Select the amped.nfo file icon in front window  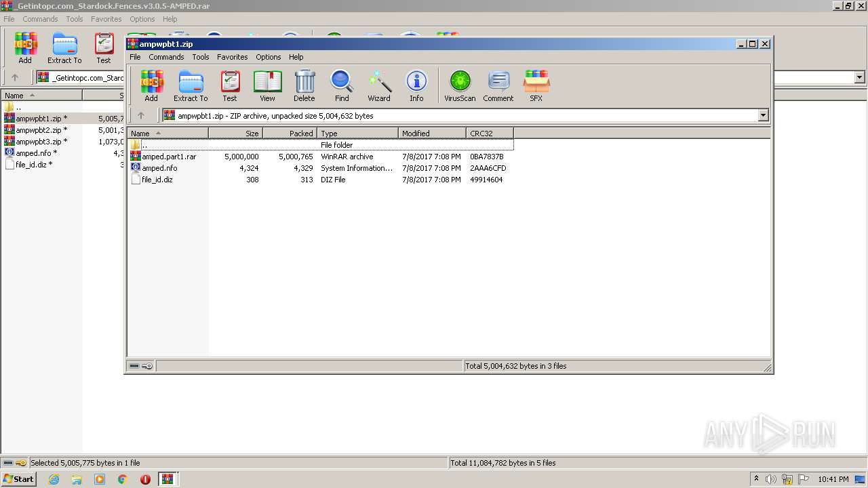click(x=136, y=168)
